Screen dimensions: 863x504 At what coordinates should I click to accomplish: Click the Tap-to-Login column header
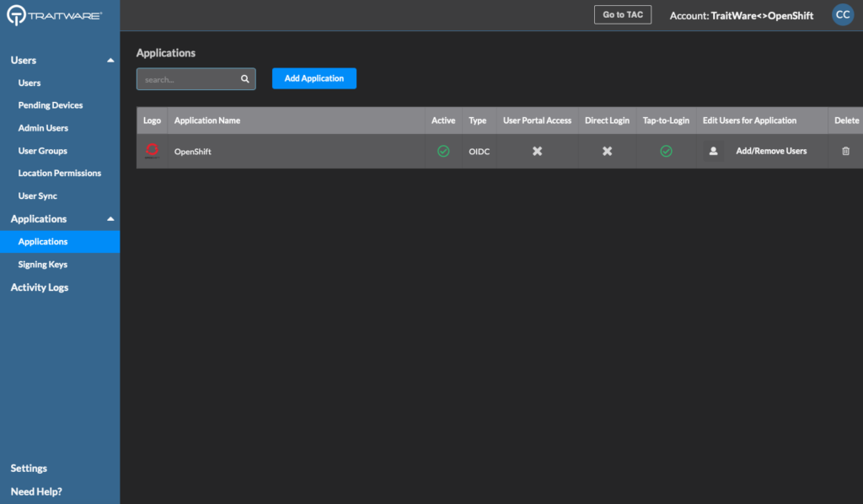666,121
